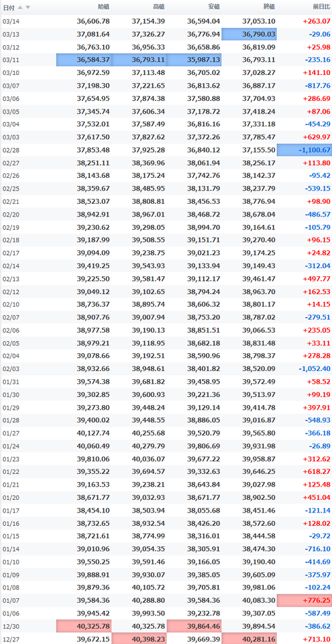Screen dimensions: 332x644
Task: Select the highlighted low value 35,987.13
Action: (x=195, y=60)
